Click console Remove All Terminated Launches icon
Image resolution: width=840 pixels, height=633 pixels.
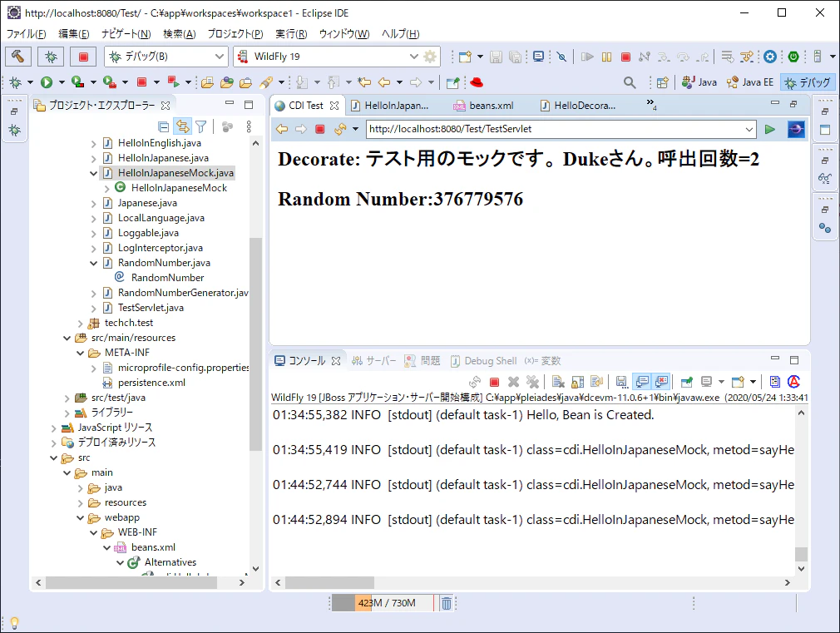(x=532, y=382)
